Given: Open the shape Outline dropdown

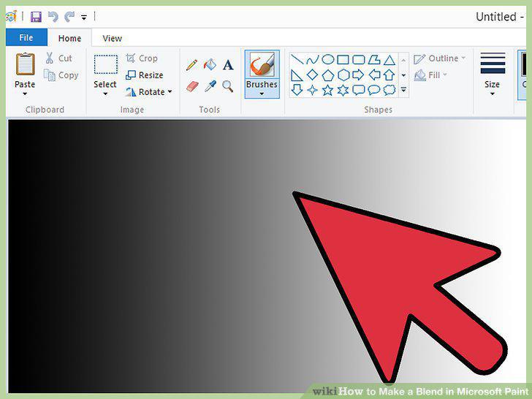Looking at the screenshot, I should pos(440,58).
